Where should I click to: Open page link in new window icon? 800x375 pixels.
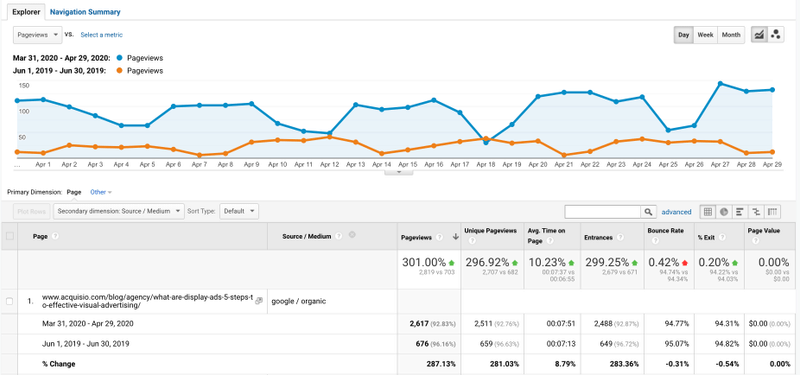click(258, 301)
